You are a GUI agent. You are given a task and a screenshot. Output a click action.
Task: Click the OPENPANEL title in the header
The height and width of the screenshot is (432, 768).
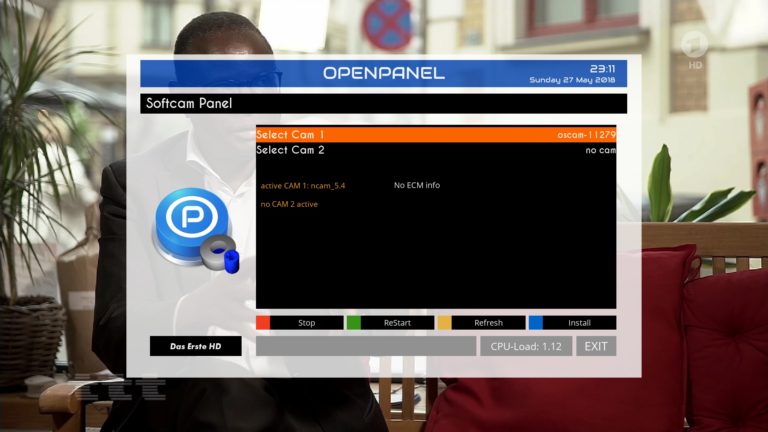384,73
